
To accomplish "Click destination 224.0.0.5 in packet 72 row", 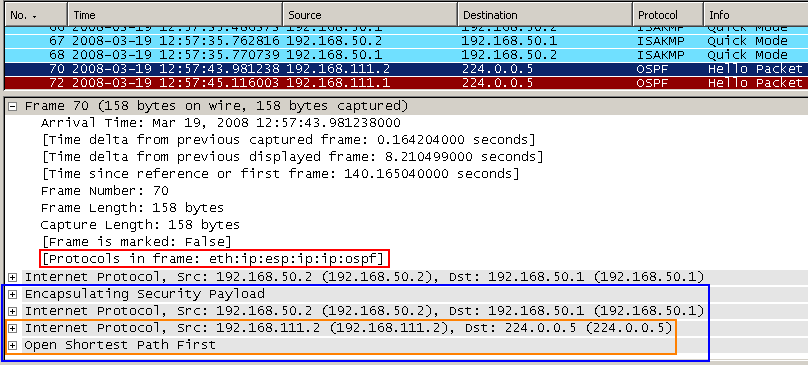I will [x=497, y=83].
